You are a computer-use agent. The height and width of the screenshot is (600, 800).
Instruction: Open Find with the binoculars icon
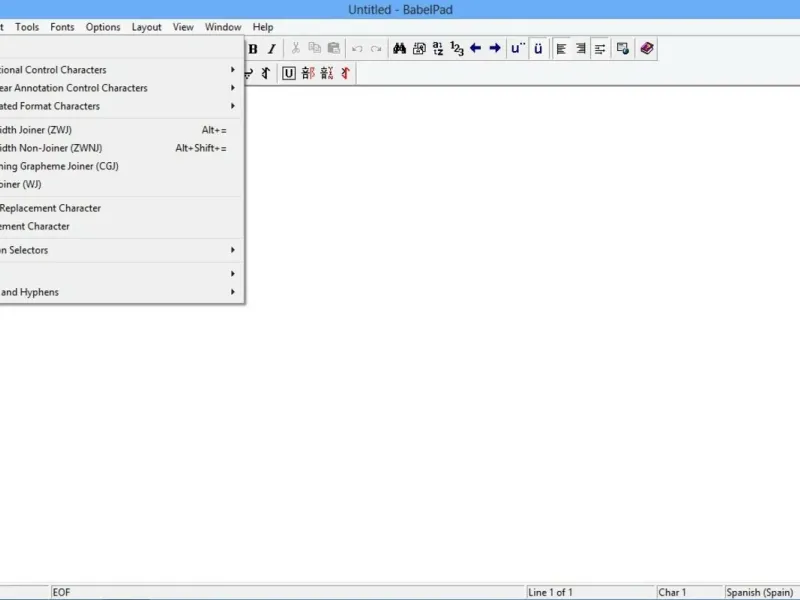point(399,48)
